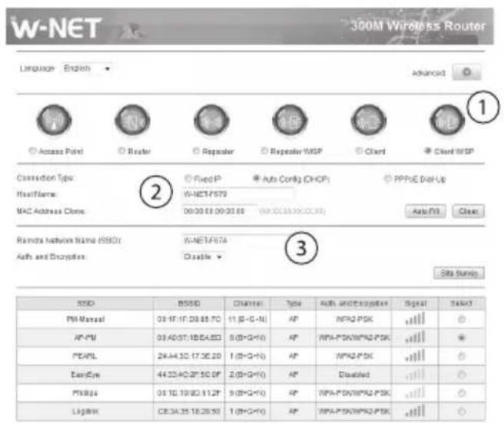504x423 pixels.
Task: Select the AP-PM network radio
Action: pyautogui.click(x=462, y=338)
